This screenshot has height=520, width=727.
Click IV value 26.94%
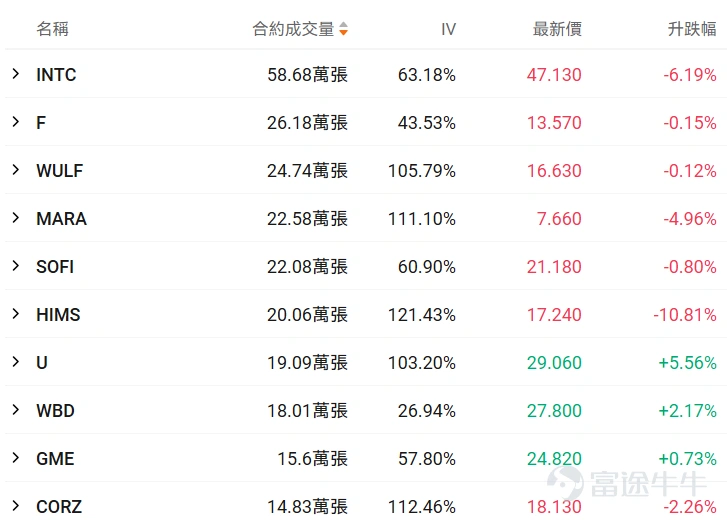click(x=427, y=411)
